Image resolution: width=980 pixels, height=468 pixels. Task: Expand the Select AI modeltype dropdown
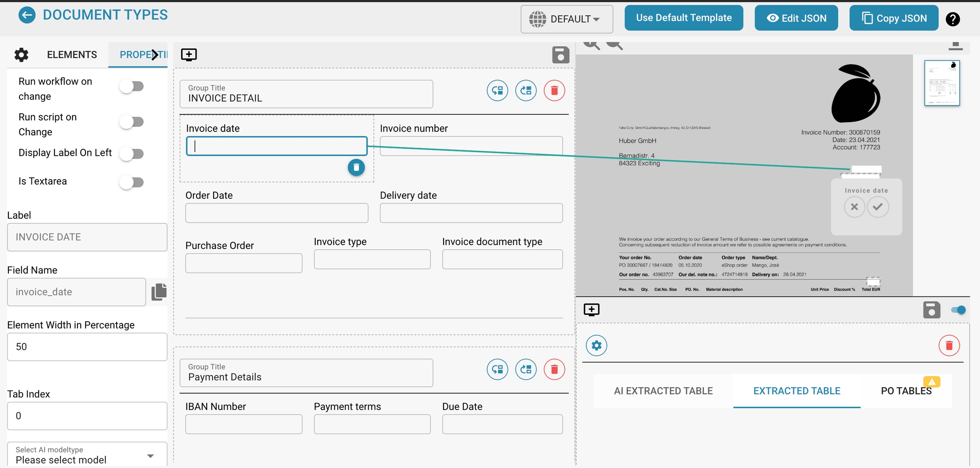[x=150, y=455]
